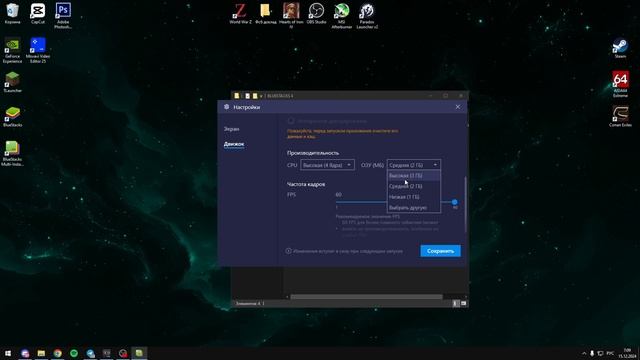Viewport: 640px width, 360px height.
Task: Launch the Conan Exiles shortcut
Action: click(620, 117)
